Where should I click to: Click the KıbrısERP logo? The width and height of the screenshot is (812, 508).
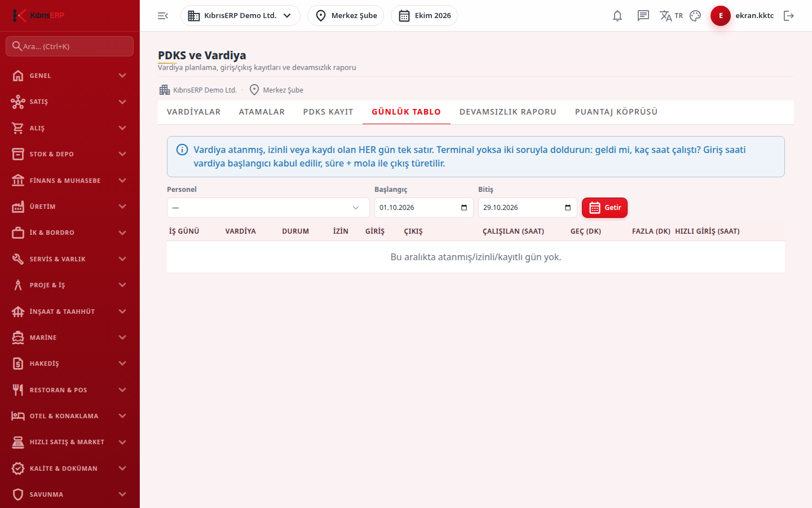point(39,15)
